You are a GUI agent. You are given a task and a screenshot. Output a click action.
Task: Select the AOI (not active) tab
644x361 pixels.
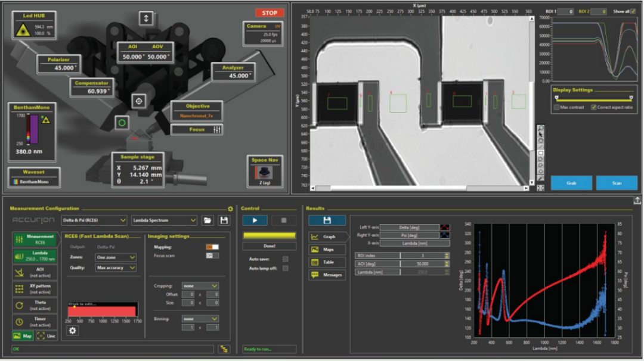[35, 272]
